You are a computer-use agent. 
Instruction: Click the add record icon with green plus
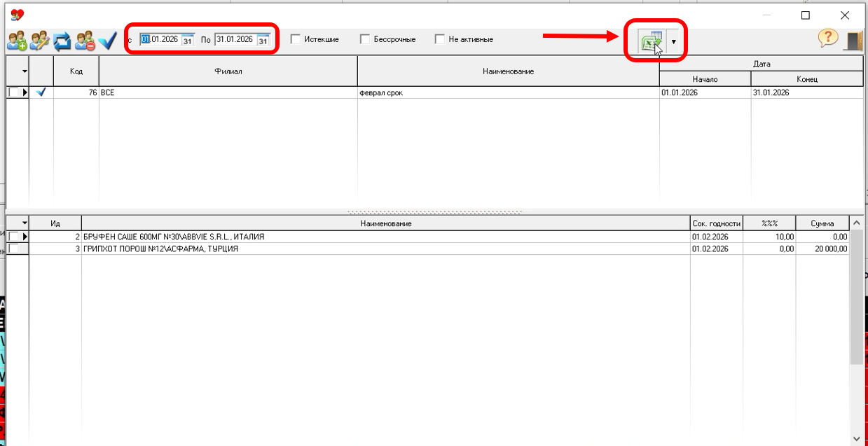pyautogui.click(x=17, y=41)
